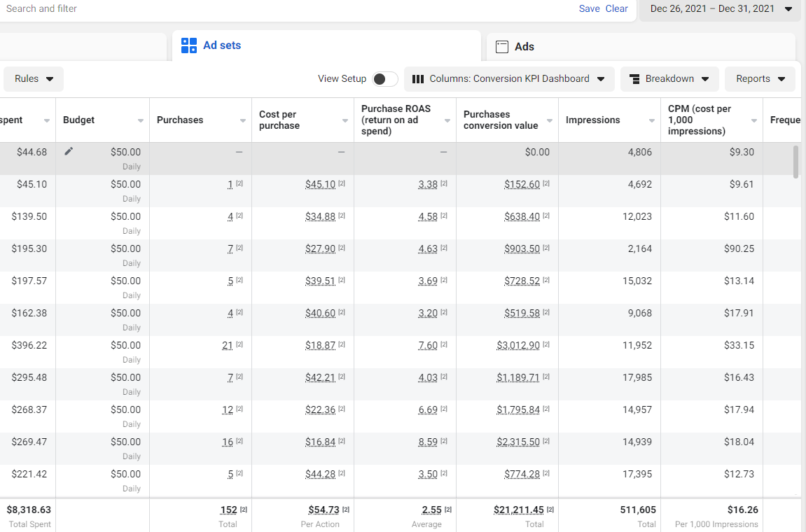This screenshot has width=806, height=532.
Task: Click purchases value 21
Action: tap(227, 345)
